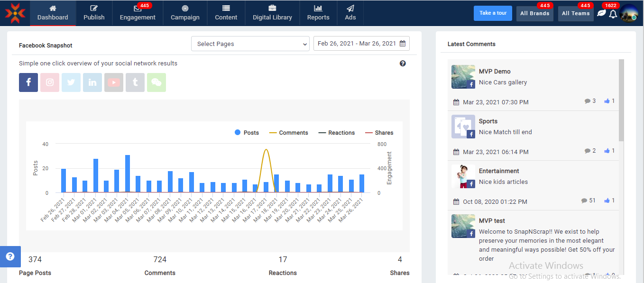Open the date range picker field
This screenshot has height=283, width=644.
coord(361,44)
